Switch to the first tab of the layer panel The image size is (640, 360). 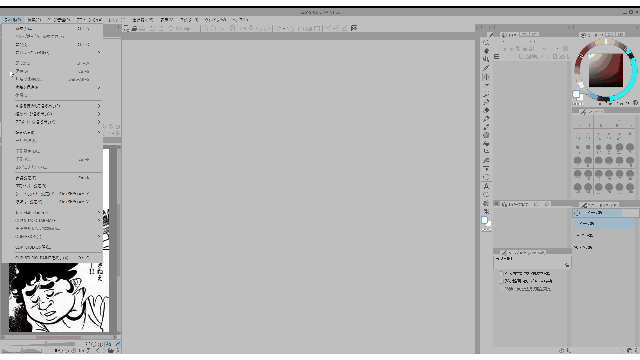510,35
